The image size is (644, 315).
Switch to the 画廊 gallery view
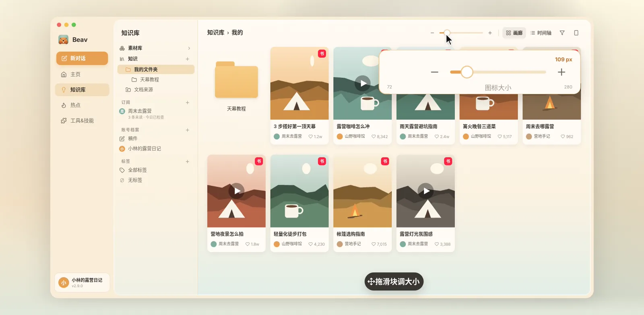(514, 33)
